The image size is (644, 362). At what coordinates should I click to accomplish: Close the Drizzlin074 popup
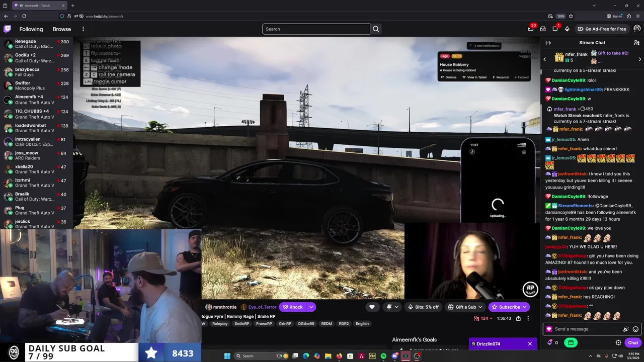(530, 344)
